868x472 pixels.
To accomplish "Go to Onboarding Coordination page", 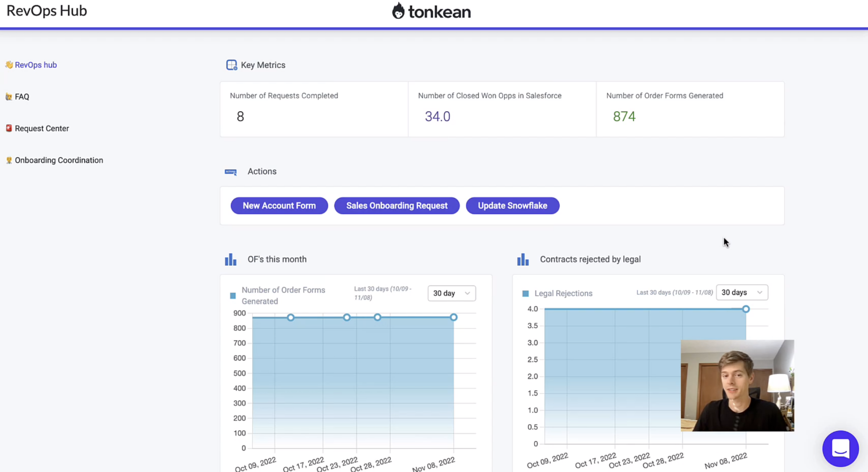I will 58,160.
